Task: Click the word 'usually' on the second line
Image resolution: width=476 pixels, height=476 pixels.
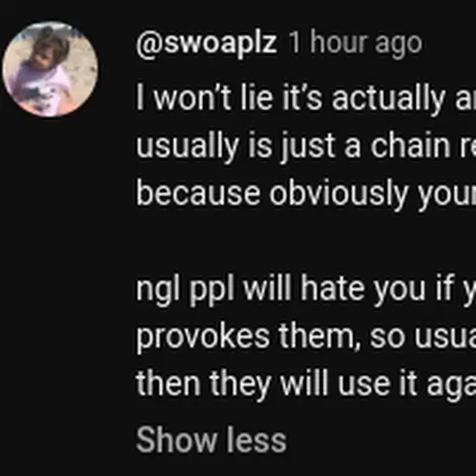Action: pos(187,147)
